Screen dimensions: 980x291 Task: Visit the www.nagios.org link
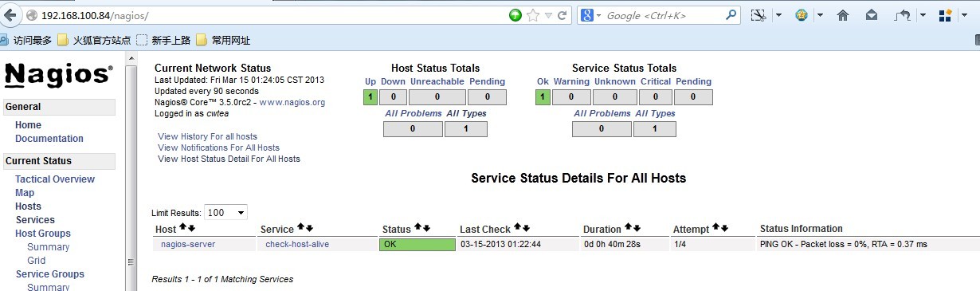point(292,103)
